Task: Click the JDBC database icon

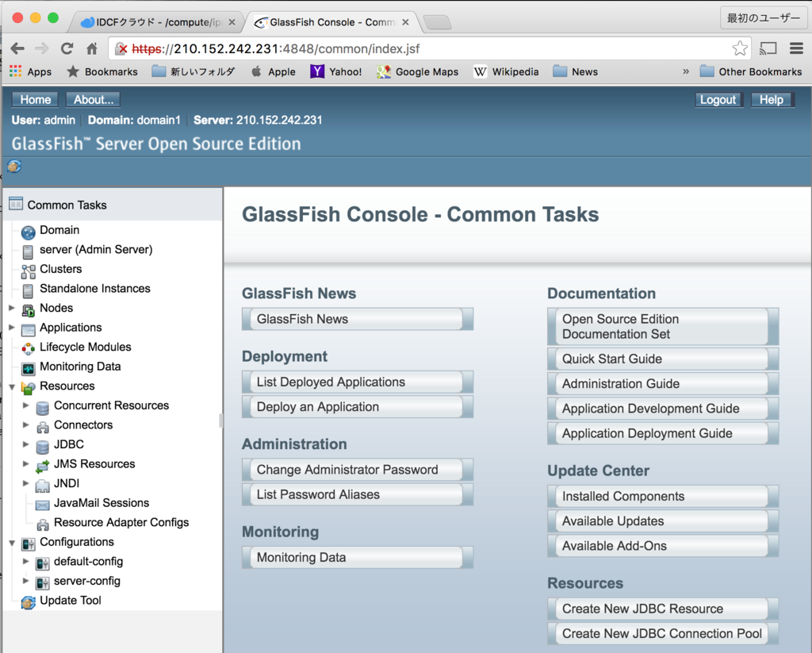Action: click(x=43, y=447)
